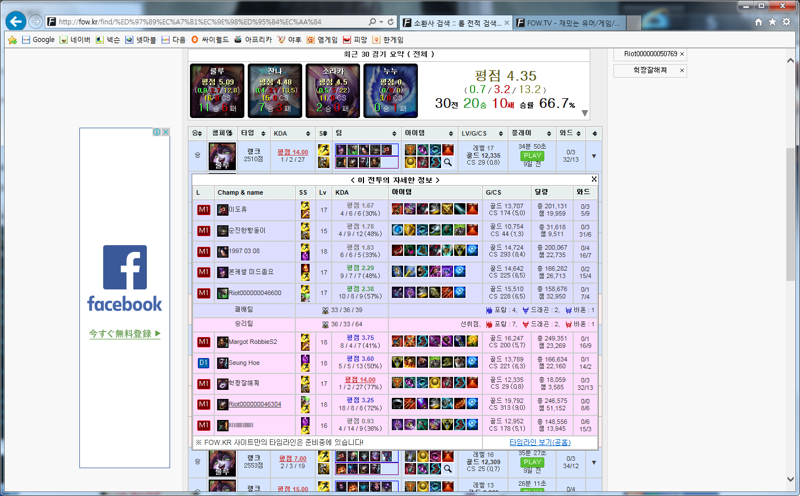
Task: Click the D1 tier badge of Seung Hoe
Action: [204, 363]
